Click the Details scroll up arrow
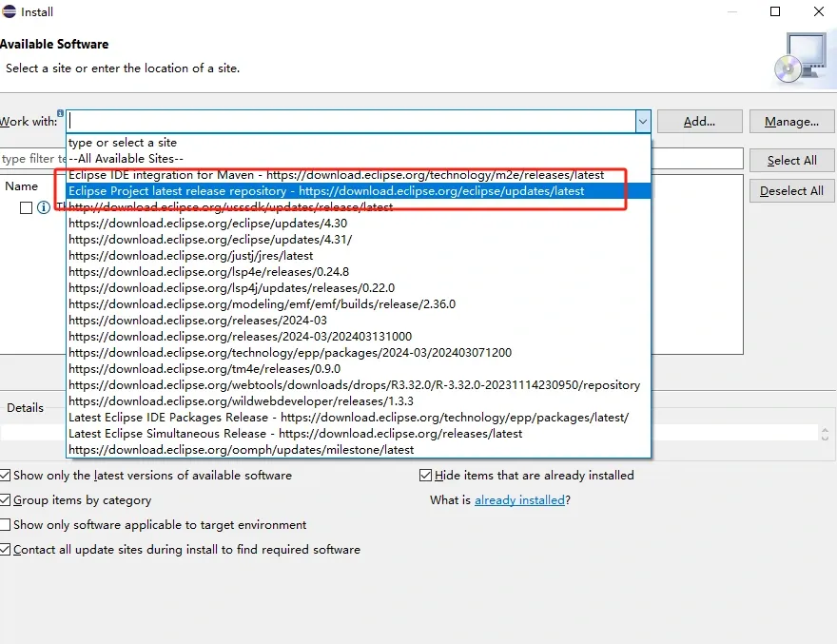Screen dimensions: 837x644 pyautogui.click(x=826, y=429)
